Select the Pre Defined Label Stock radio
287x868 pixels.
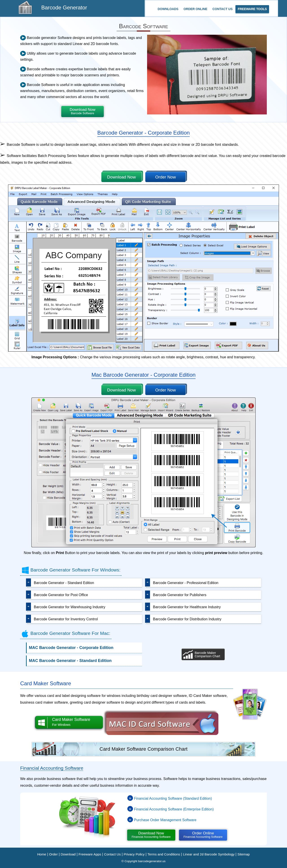tap(73, 431)
